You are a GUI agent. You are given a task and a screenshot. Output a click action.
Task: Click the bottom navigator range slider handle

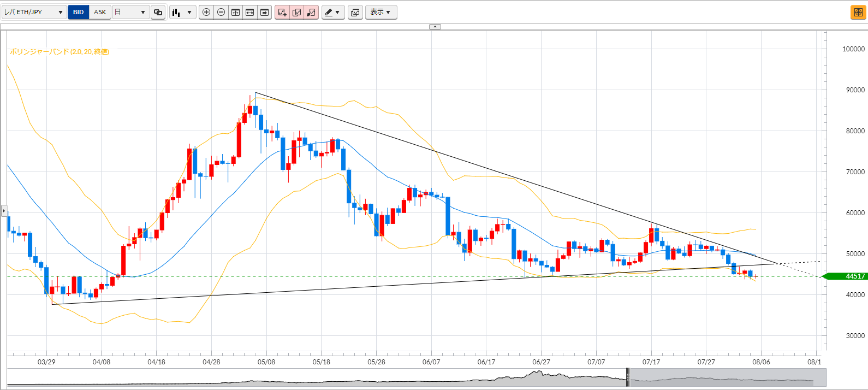coord(628,377)
